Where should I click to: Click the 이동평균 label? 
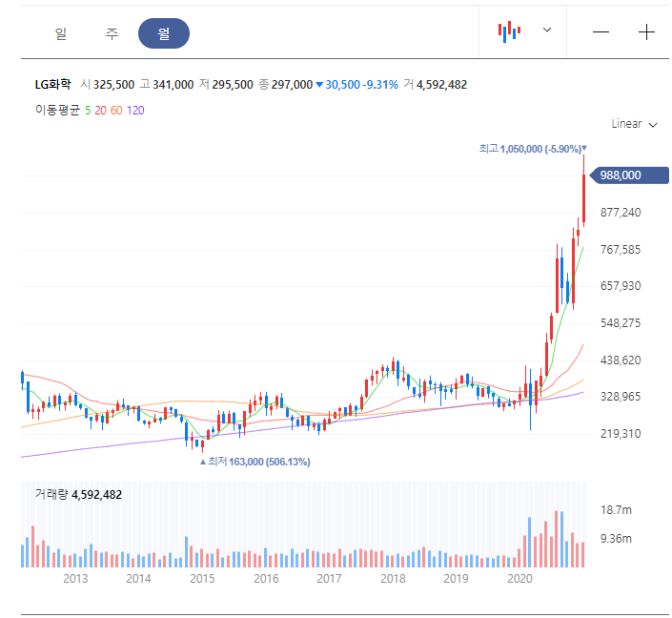point(57,111)
